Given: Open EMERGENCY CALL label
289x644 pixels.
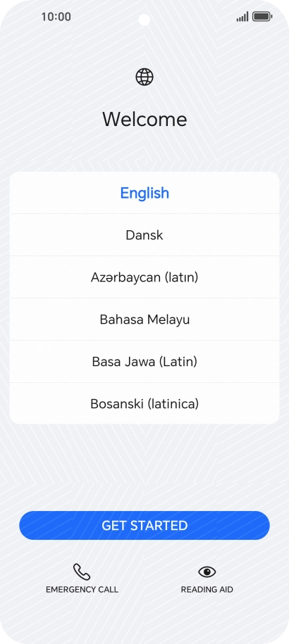Looking at the screenshot, I should tap(82, 589).
